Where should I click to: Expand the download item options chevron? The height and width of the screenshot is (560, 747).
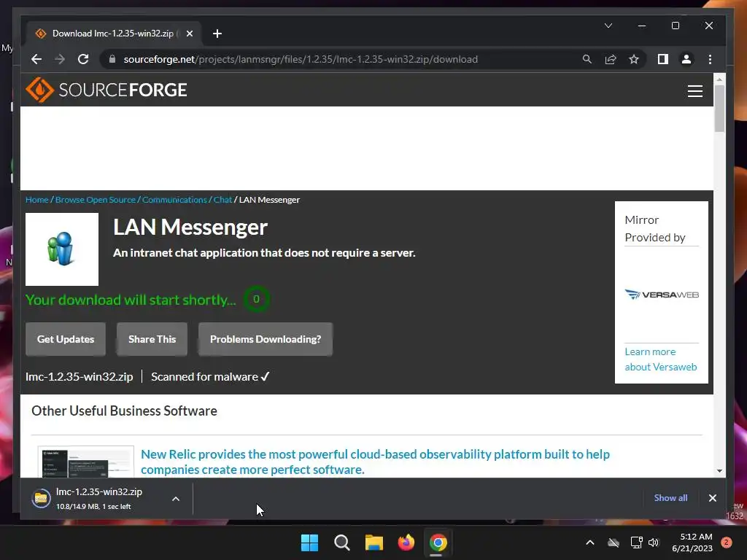pos(176,499)
